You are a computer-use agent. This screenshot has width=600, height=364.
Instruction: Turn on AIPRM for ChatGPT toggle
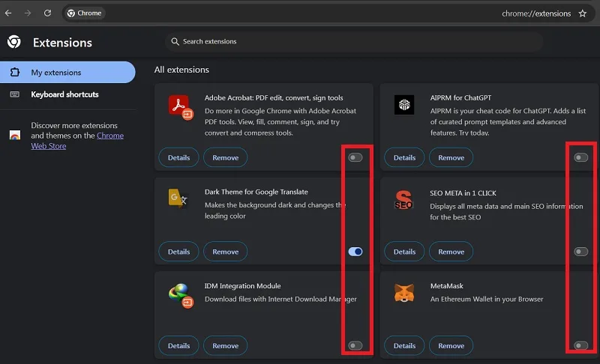tap(580, 157)
